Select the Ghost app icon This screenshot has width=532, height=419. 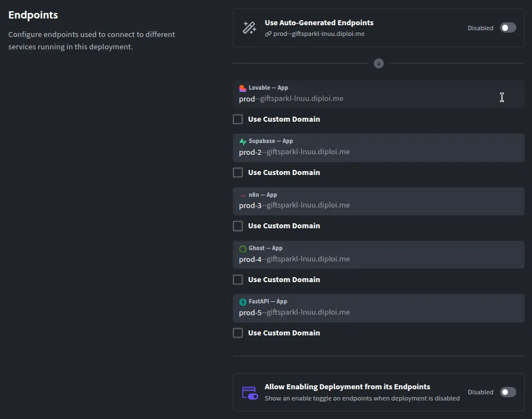point(243,248)
